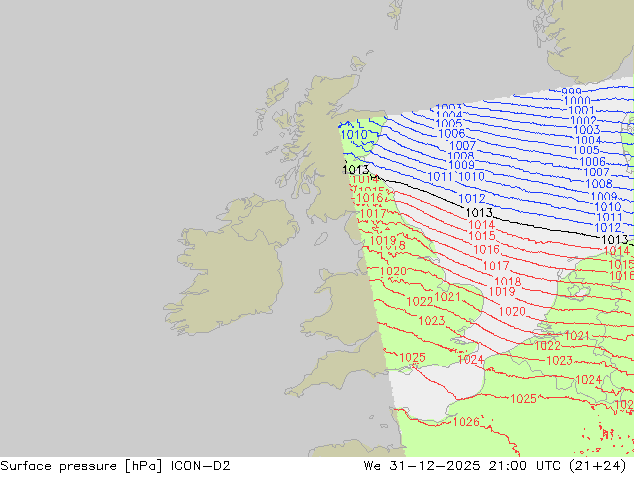Select the blue 1010 label over eastern Scotland
This screenshot has width=634, height=490.
354,135
